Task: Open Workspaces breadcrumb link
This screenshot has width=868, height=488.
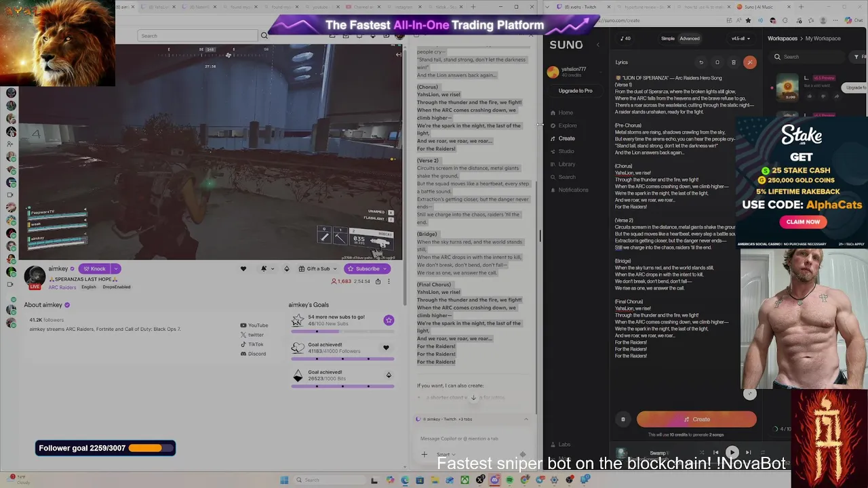Action: pyautogui.click(x=782, y=39)
